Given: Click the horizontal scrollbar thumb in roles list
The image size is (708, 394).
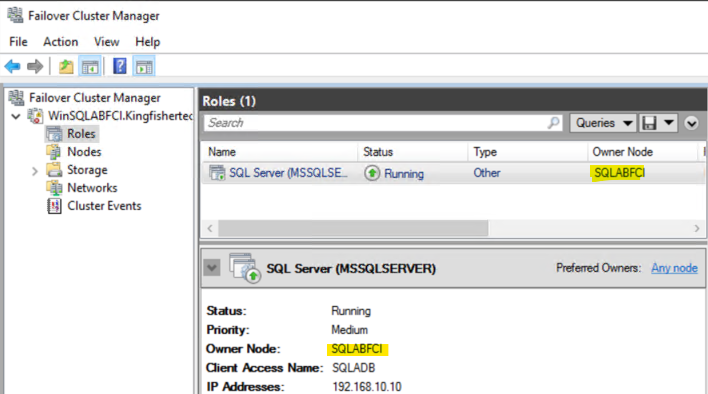Looking at the screenshot, I should (353, 228).
